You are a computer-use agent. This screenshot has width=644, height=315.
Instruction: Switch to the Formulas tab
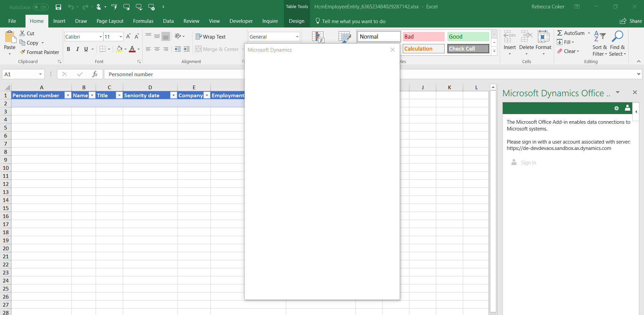[x=143, y=21]
